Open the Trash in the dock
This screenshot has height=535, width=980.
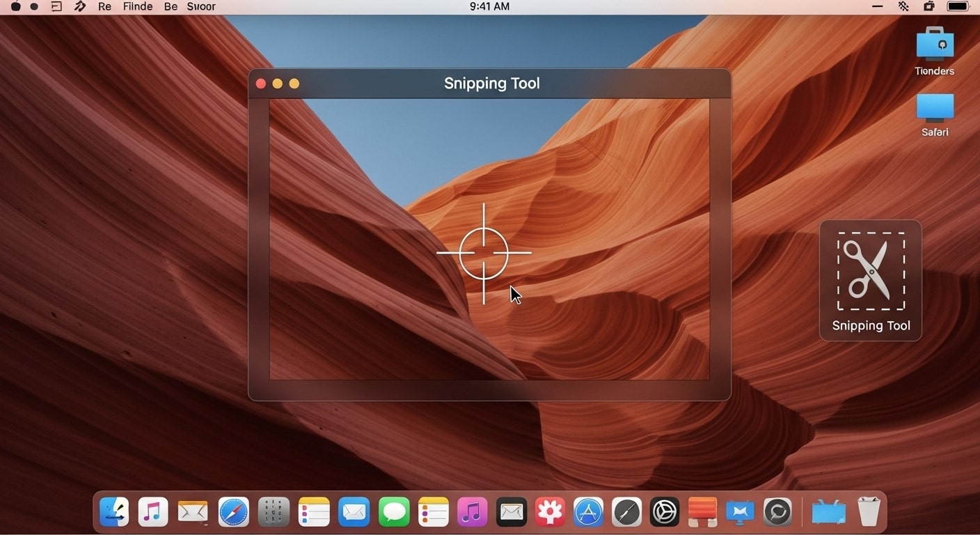click(x=868, y=512)
